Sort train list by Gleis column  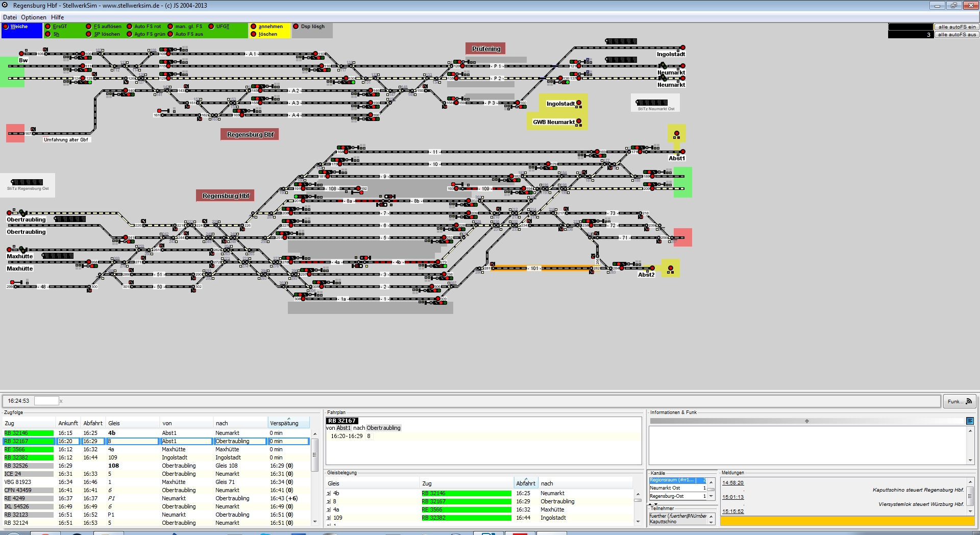point(133,423)
